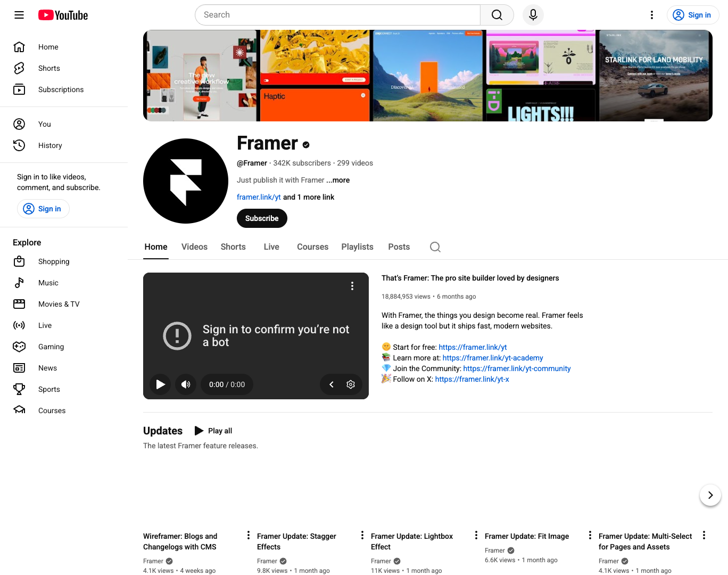
Task: Open the Music explore section
Action: (48, 283)
